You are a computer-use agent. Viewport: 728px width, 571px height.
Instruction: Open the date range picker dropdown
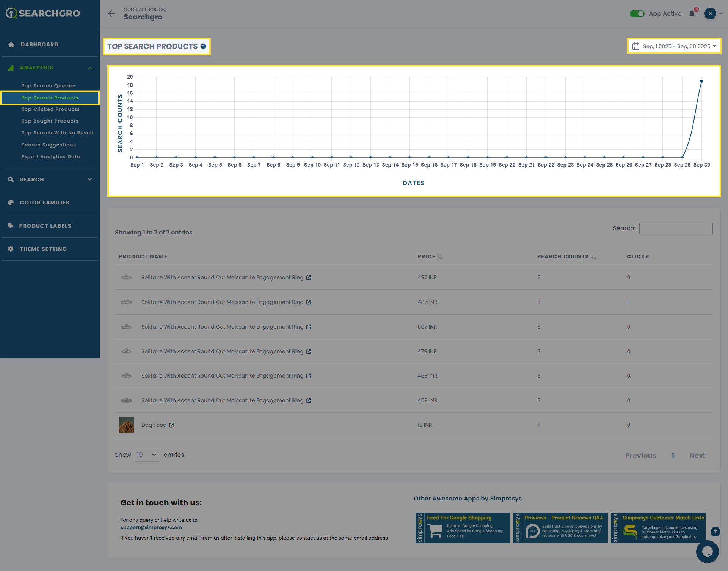pos(674,46)
